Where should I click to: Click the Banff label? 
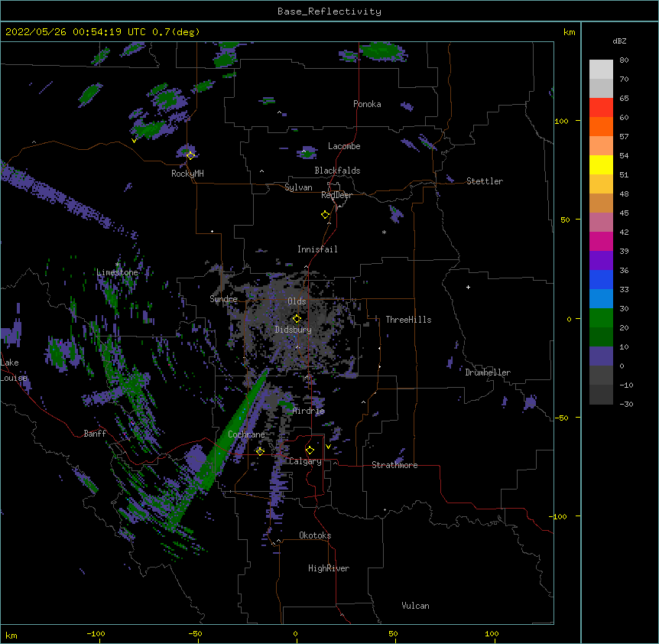point(95,434)
